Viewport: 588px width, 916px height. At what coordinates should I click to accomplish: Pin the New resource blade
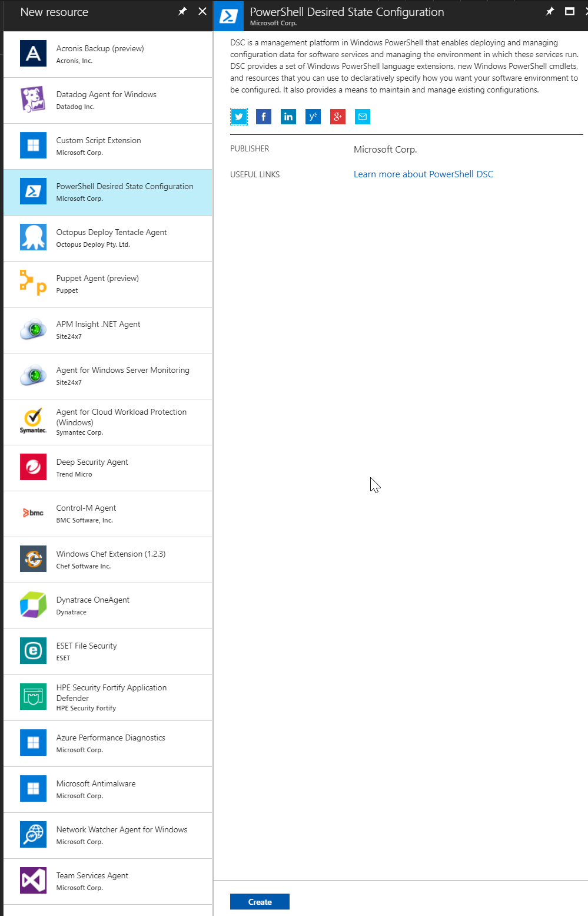[182, 11]
